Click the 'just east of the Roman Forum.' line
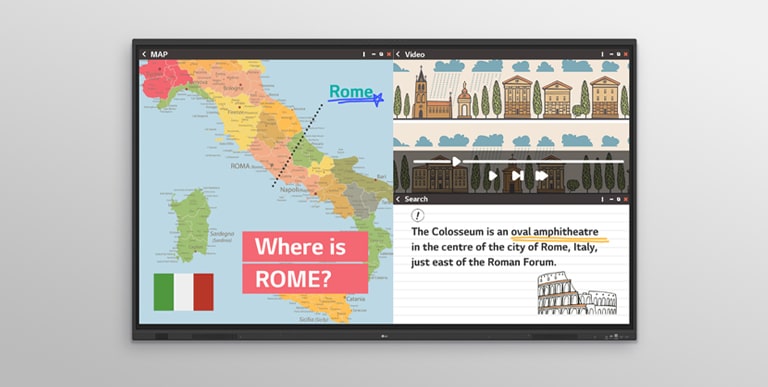Image resolution: width=768 pixels, height=387 pixels. coord(484,263)
